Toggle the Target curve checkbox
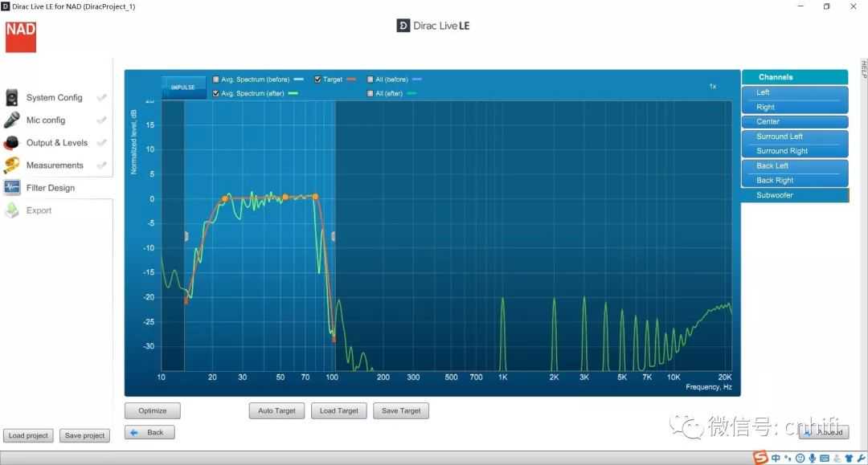This screenshot has width=868, height=465. pyautogui.click(x=318, y=80)
